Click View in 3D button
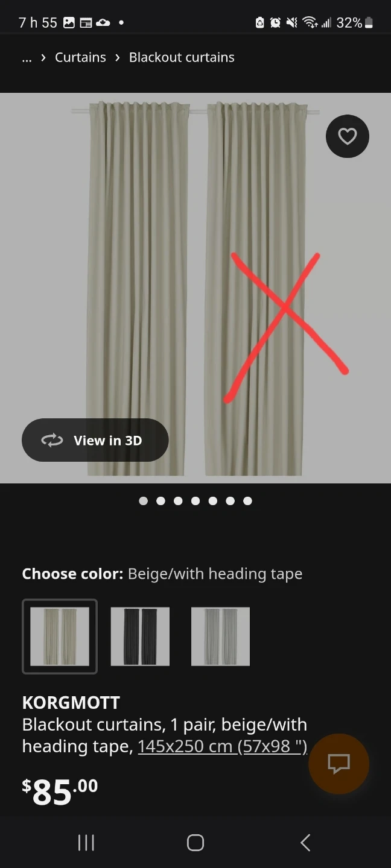Screen dimensions: 391x868 pyautogui.click(x=95, y=440)
